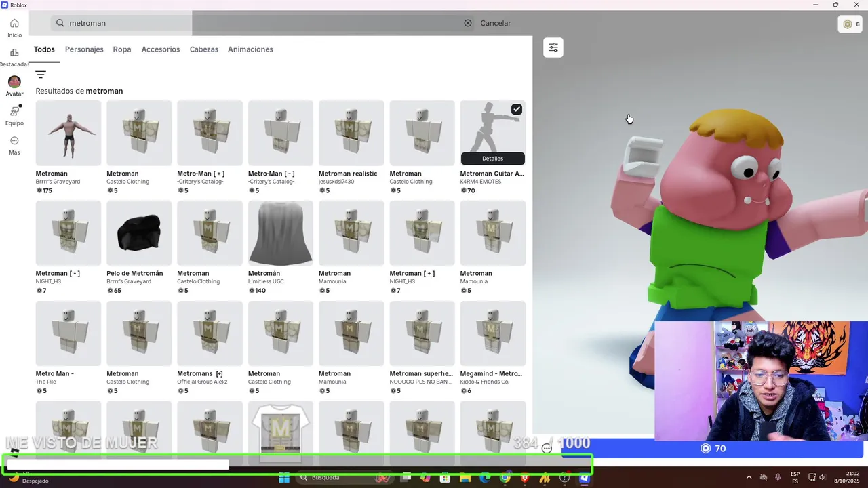Select the Metro Man - item by The Pile
Image resolution: width=868 pixels, height=488 pixels.
(x=68, y=333)
